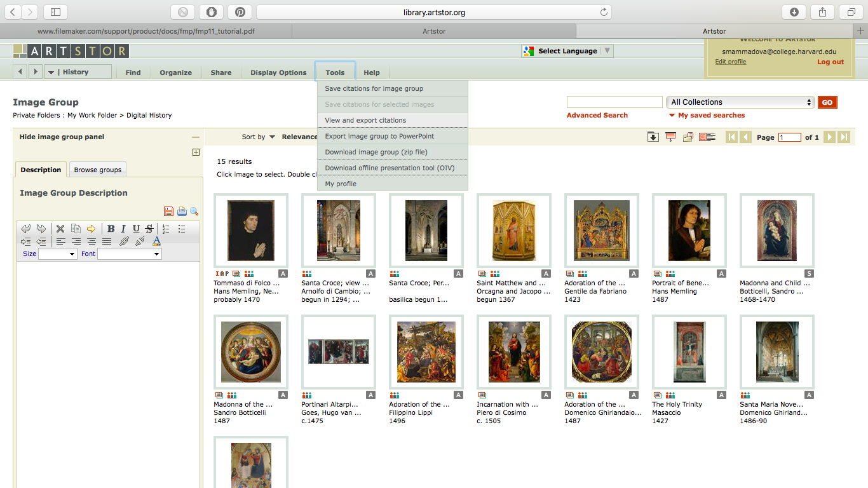The width and height of the screenshot is (868, 488).
Task: Toggle strikethrough formatting in editor
Action: pos(149,229)
